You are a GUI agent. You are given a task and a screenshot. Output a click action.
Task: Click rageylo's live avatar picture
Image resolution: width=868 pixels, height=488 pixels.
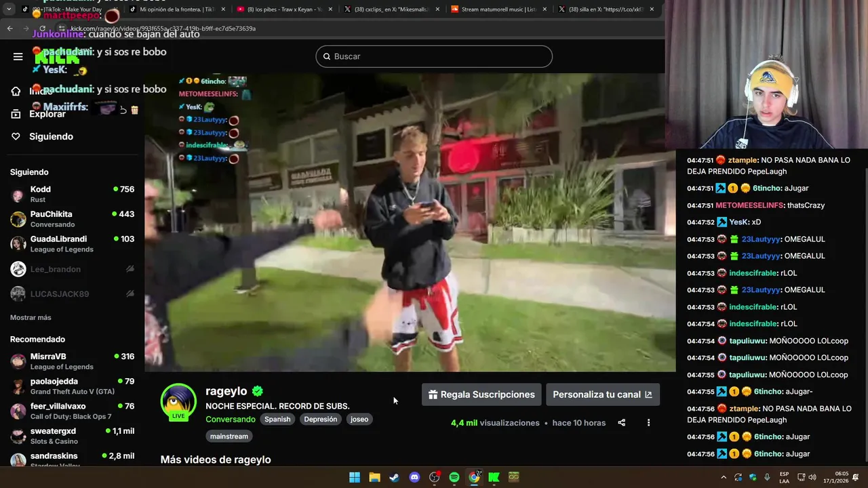coord(178,401)
